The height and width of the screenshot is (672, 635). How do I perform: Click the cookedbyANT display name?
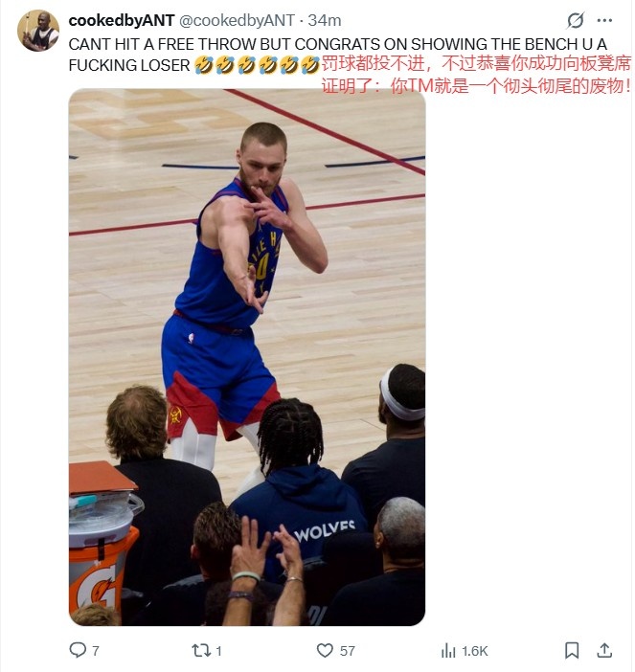pyautogui.click(x=122, y=20)
